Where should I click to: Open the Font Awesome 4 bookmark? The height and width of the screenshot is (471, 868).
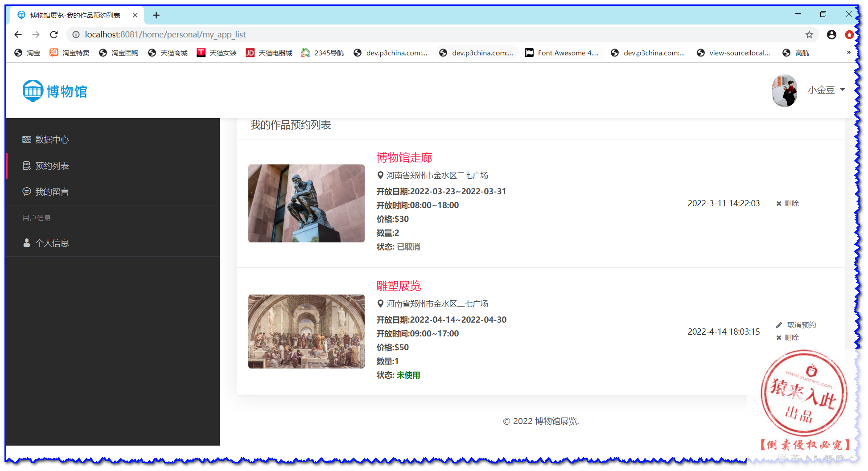(562, 53)
